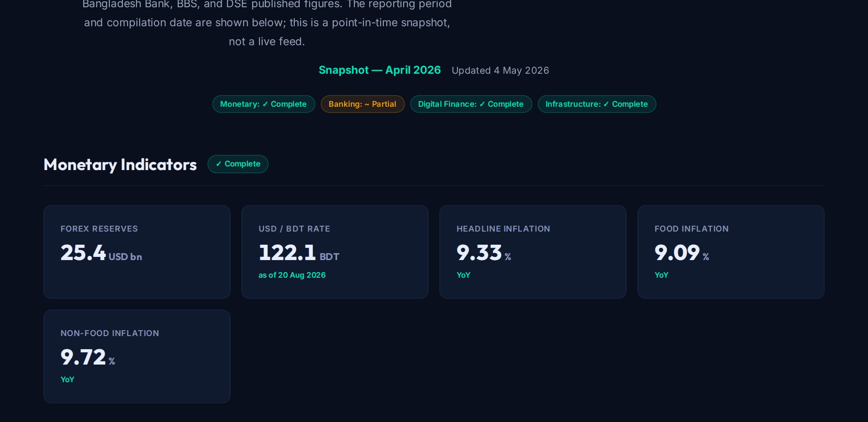868x422 pixels.
Task: Click the 'Monetary: ✓ Complete' status pill
Action: pos(264,104)
